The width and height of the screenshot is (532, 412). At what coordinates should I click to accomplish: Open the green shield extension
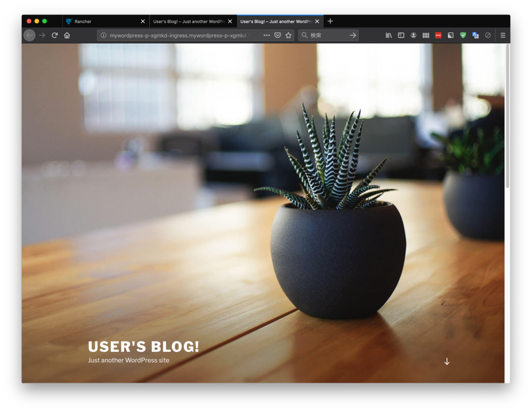point(463,35)
